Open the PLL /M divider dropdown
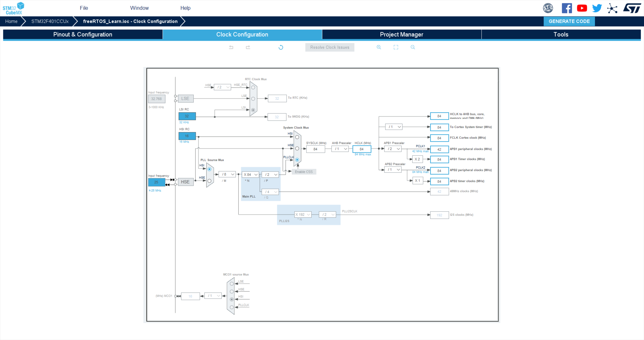Viewport: 644px width, 340px height. point(227,174)
